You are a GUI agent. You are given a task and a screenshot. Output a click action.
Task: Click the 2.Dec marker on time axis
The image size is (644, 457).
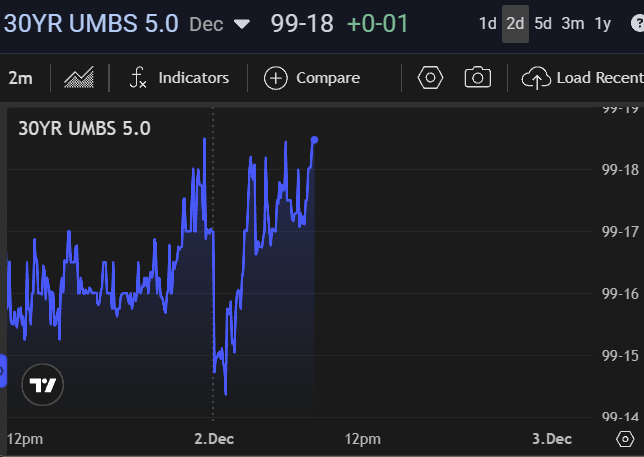pyautogui.click(x=213, y=439)
